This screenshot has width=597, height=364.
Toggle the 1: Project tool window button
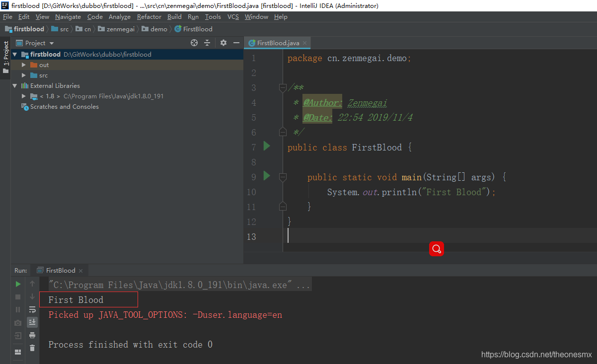pos(5,57)
